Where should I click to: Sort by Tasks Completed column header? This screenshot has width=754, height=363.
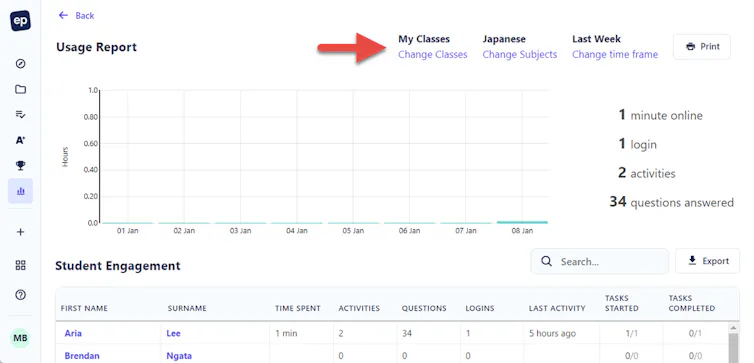[x=691, y=303]
